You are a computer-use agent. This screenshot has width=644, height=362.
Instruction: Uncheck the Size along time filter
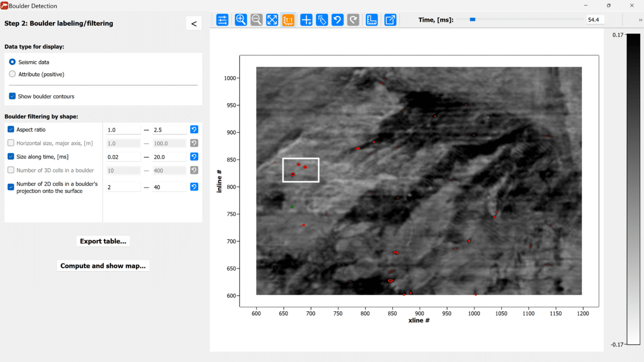(12, 157)
